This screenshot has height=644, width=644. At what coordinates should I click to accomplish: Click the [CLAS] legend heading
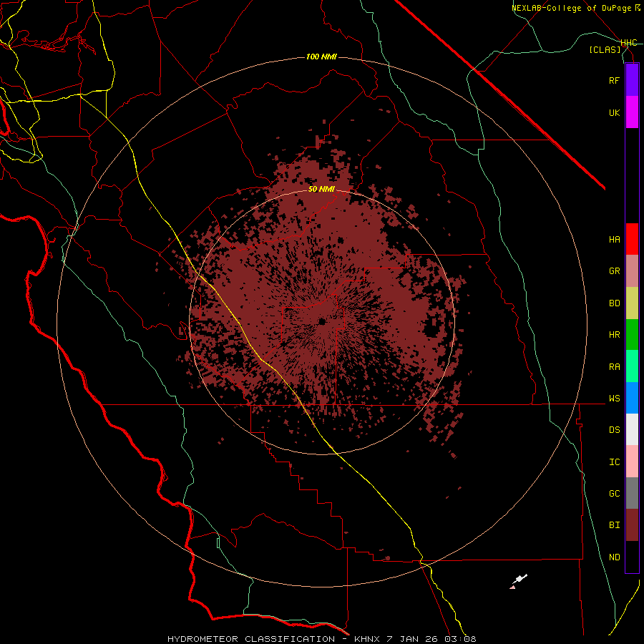coord(605,49)
